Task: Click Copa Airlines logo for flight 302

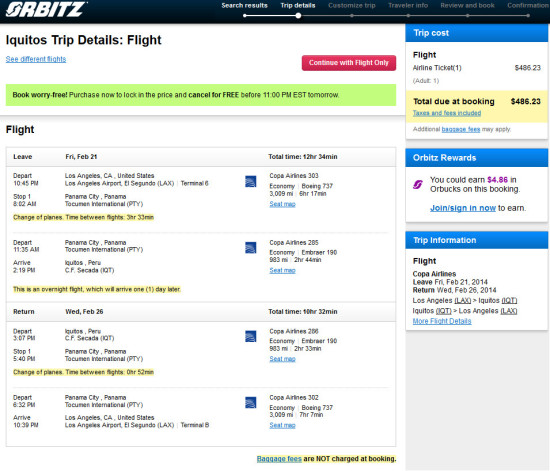Action: pyautogui.click(x=250, y=403)
